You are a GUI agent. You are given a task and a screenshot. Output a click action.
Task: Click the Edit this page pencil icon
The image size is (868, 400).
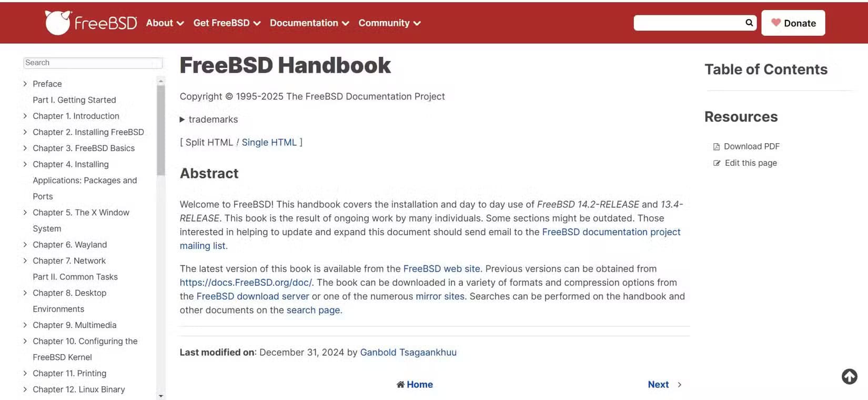pos(716,163)
